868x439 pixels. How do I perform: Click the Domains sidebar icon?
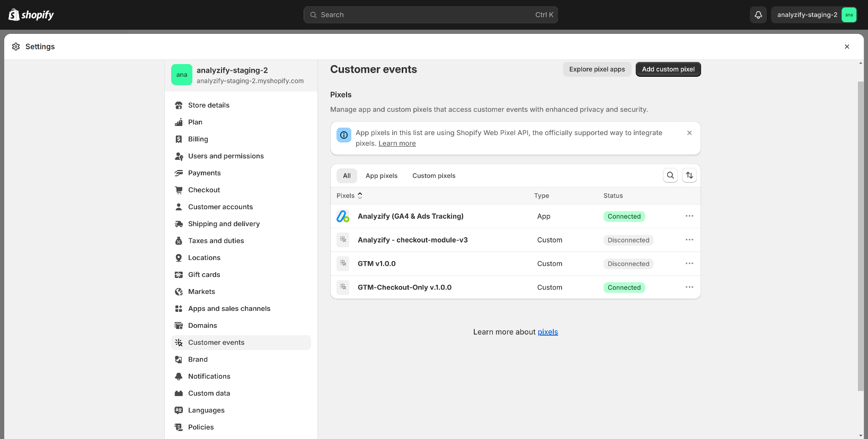[x=179, y=326]
